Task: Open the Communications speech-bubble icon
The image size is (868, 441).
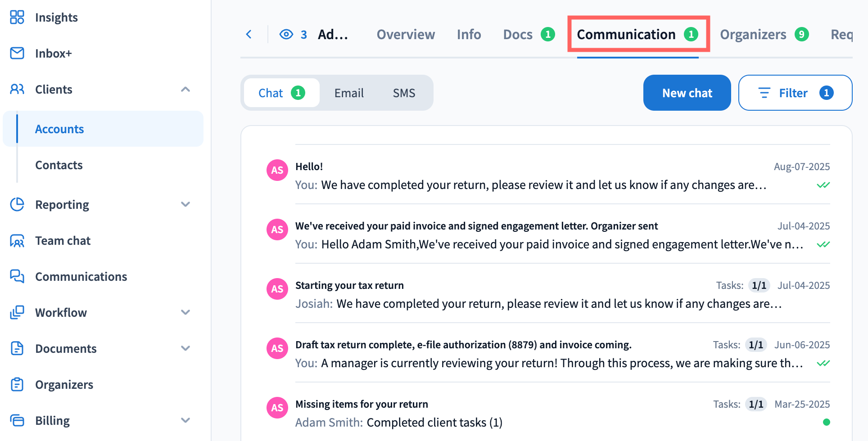Action: tap(17, 276)
